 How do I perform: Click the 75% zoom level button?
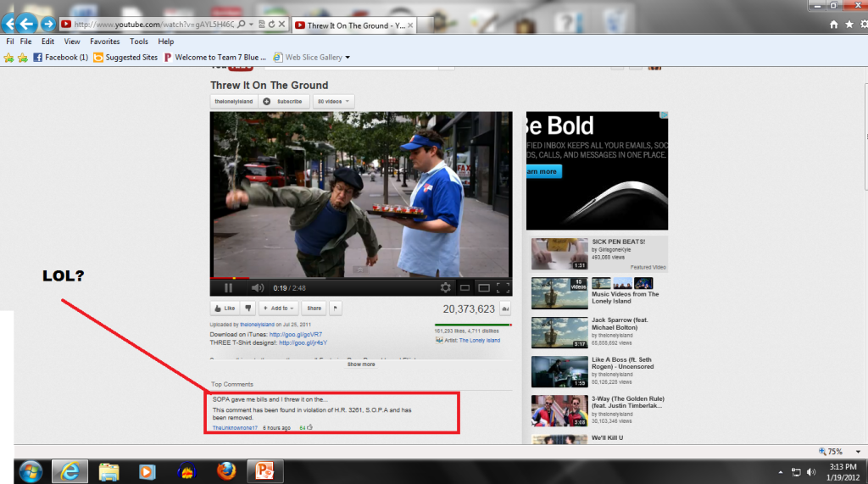tap(831, 452)
